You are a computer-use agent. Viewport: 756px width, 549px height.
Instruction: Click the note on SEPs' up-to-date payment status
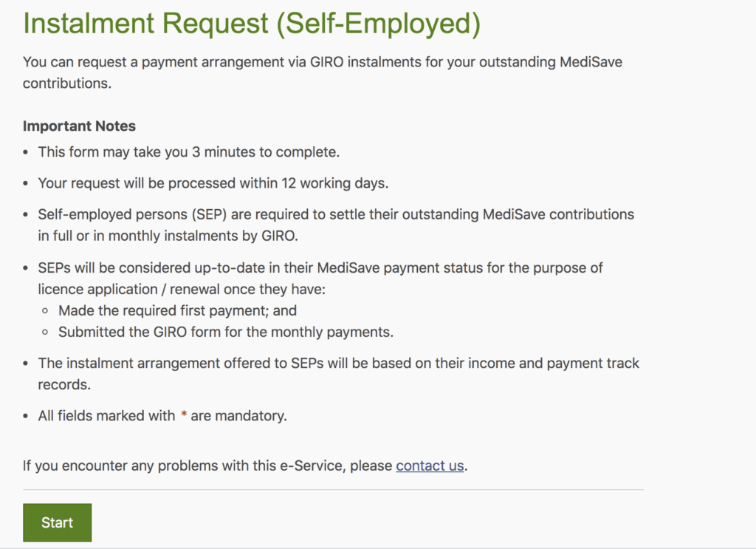(320, 279)
